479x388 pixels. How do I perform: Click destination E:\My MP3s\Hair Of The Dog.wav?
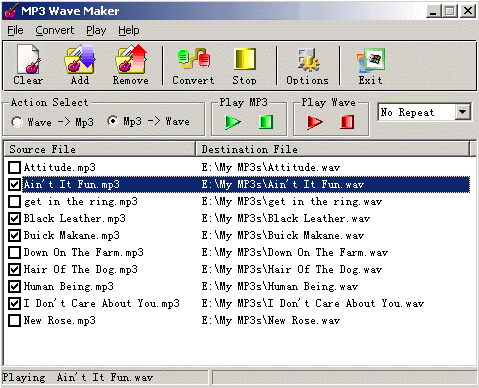[x=292, y=269]
